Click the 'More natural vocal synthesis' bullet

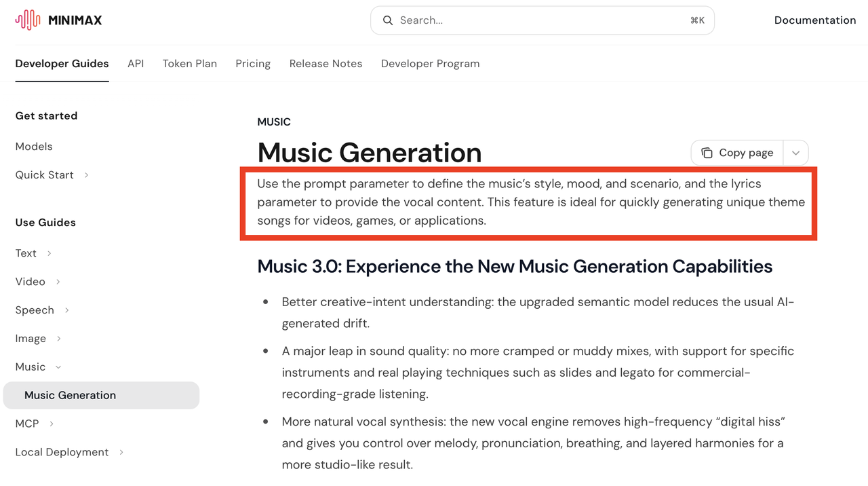pyautogui.click(x=534, y=443)
